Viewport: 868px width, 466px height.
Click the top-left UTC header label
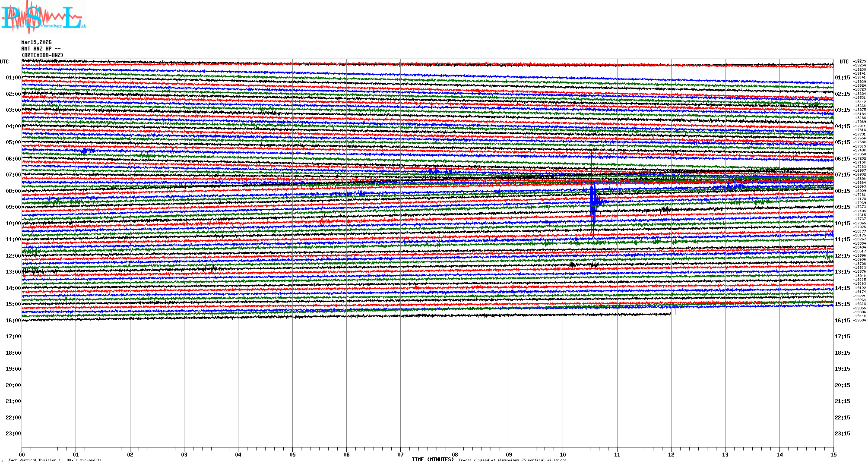(4, 62)
